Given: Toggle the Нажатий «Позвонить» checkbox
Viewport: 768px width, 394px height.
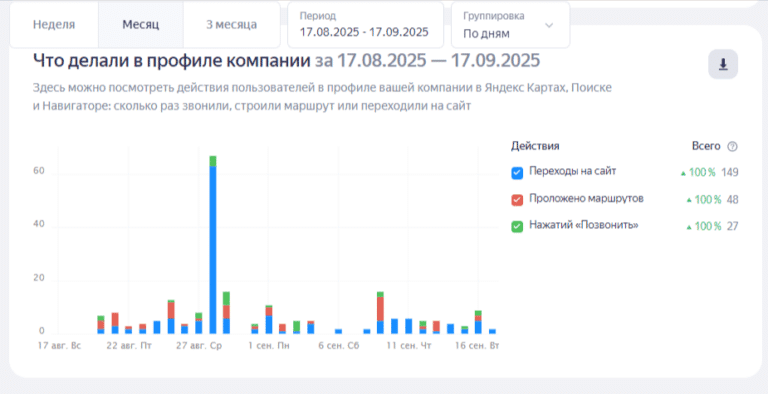Looking at the screenshot, I should pyautogui.click(x=517, y=226).
